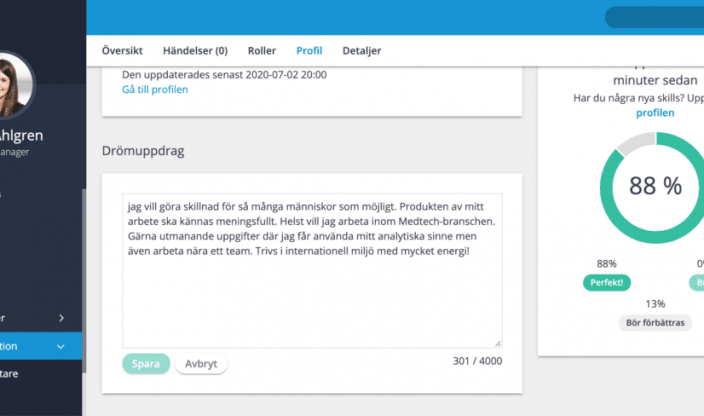Open the Översikt tab
Image resolution: width=704 pixels, height=416 pixels.
(124, 50)
